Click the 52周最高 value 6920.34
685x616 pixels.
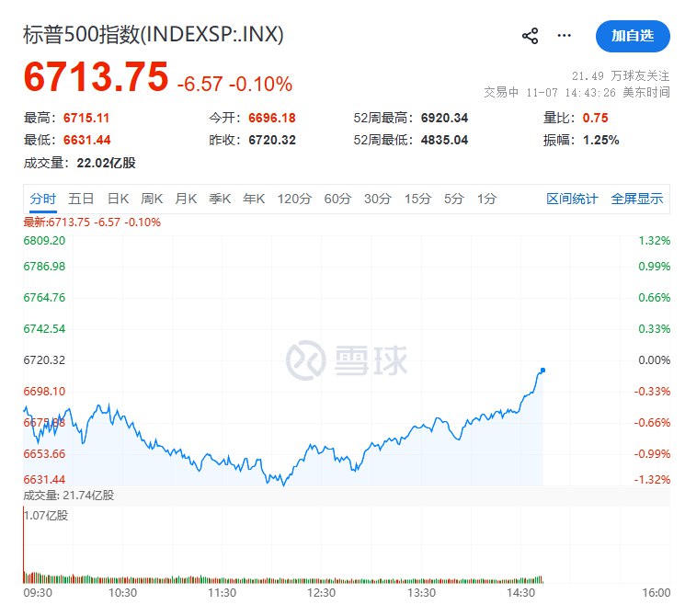coord(444,118)
